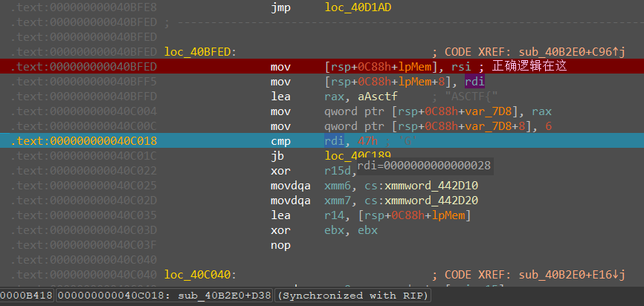This screenshot has width=644, height=306.
Task: Click address .text:000000000040BFE8
Action: (x=84, y=7)
